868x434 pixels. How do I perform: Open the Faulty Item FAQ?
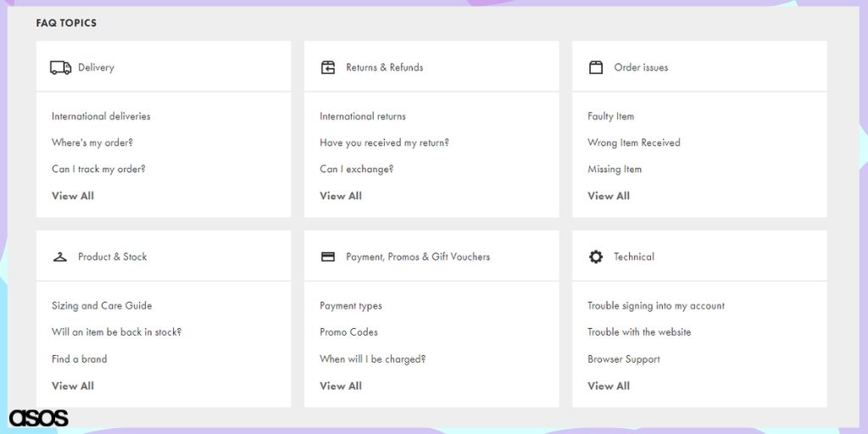(610, 116)
